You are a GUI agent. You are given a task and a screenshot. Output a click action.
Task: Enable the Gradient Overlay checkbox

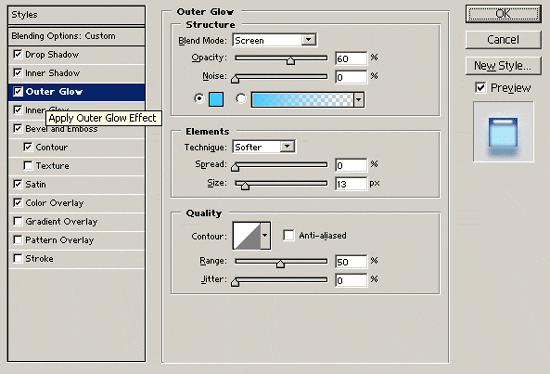click(x=18, y=221)
